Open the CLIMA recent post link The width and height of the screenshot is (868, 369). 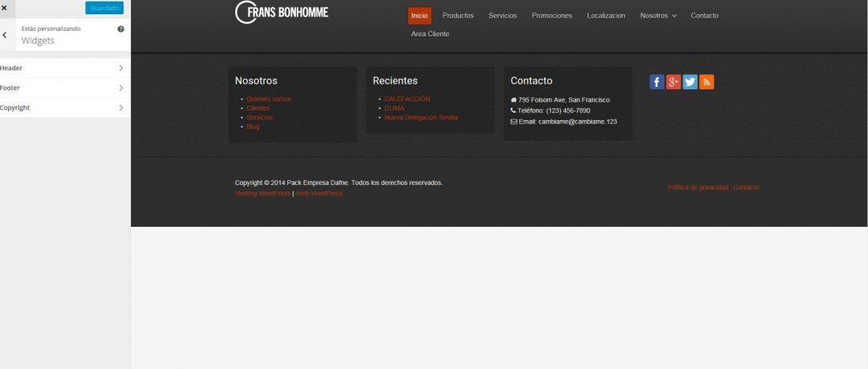[x=394, y=108]
